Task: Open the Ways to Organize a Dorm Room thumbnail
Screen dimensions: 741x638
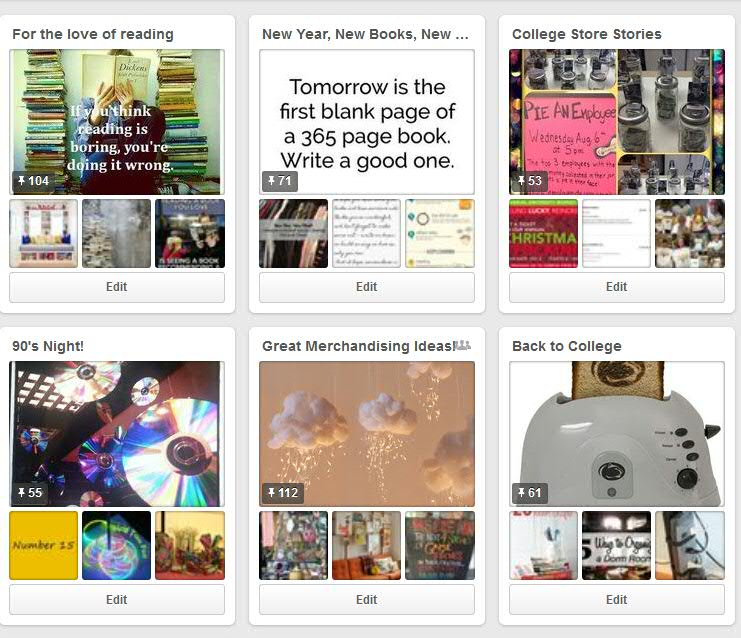Action: [616, 545]
